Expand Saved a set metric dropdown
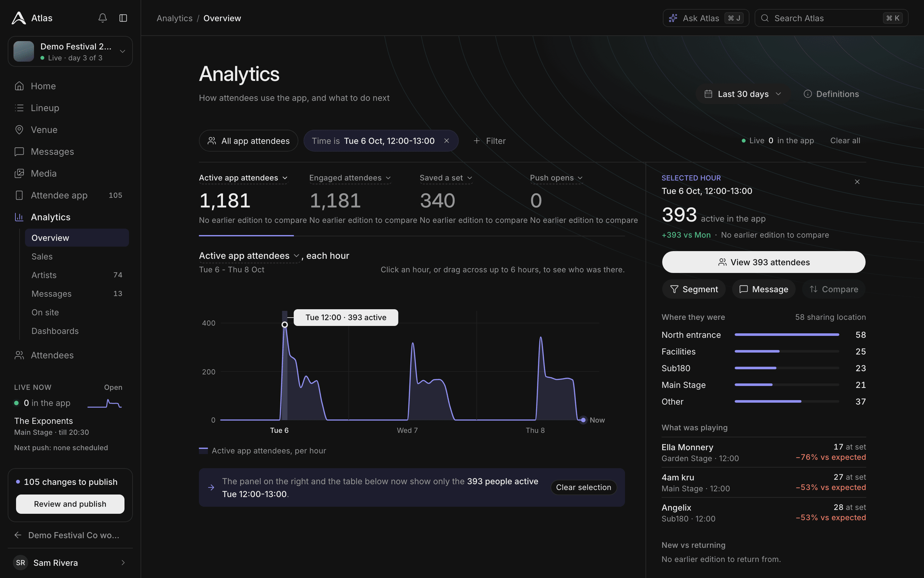The height and width of the screenshot is (578, 924). [x=446, y=178]
